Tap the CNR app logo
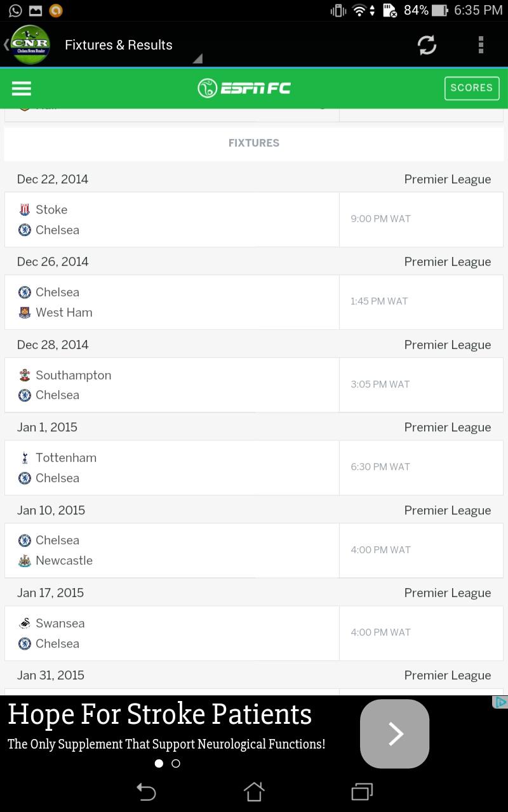The image size is (508, 812). (30, 44)
